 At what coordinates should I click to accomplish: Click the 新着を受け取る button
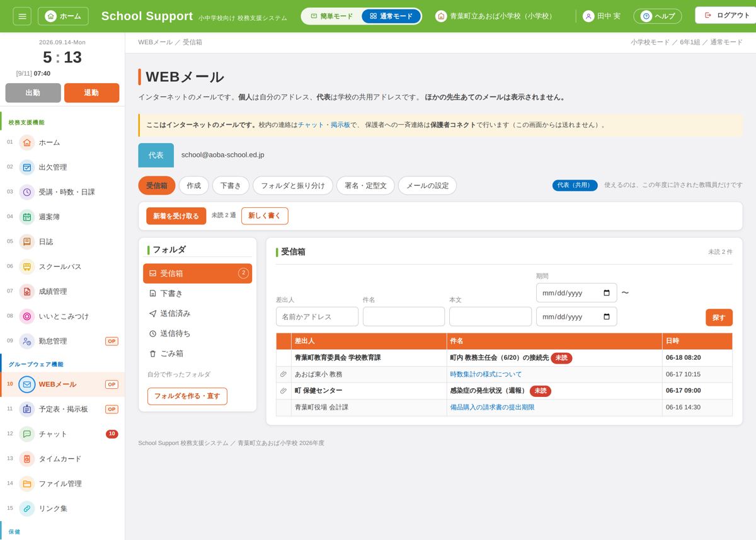(176, 216)
